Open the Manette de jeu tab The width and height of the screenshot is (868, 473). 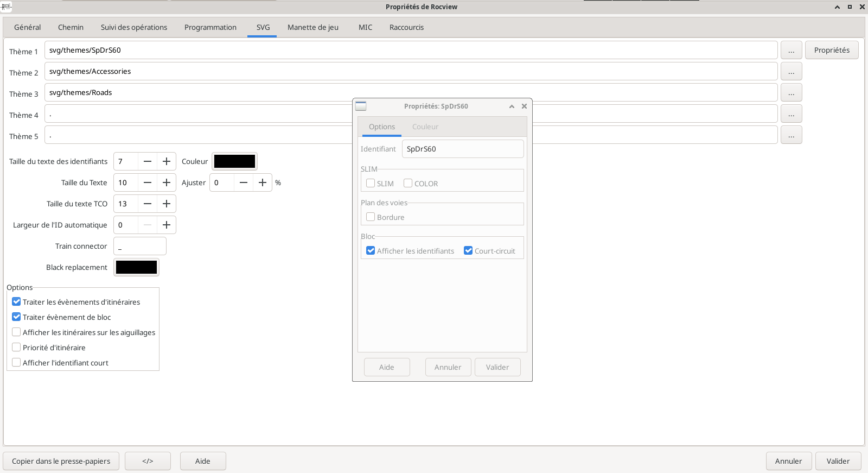pos(313,27)
